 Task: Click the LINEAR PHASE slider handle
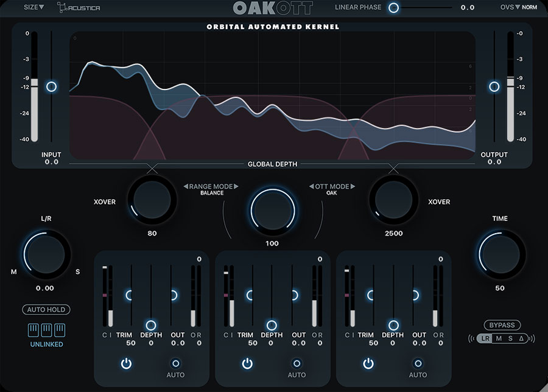point(393,7)
